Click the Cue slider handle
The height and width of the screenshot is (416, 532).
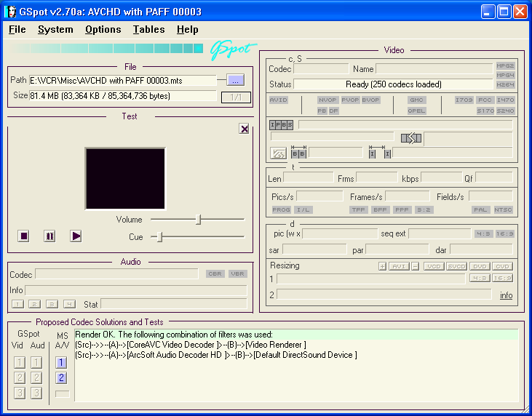pos(160,236)
